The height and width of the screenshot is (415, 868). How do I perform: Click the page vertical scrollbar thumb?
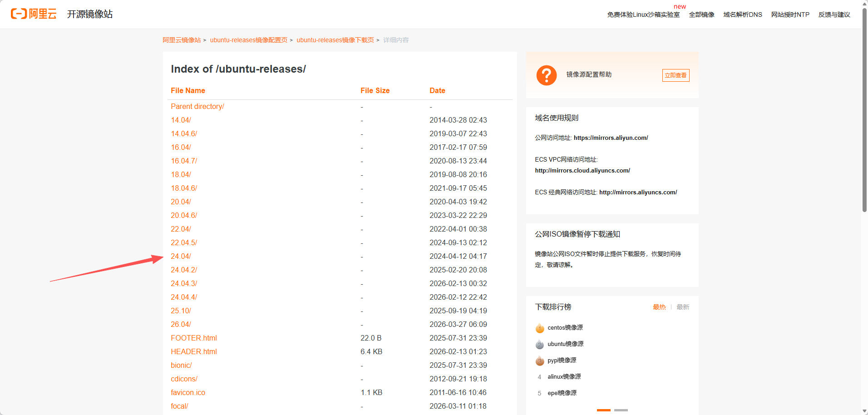(x=864, y=109)
